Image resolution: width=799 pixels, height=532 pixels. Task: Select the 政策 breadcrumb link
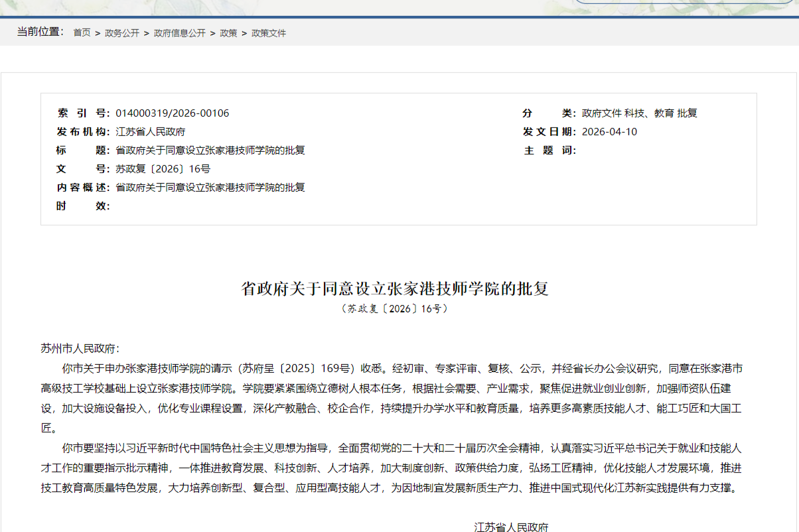click(x=228, y=33)
